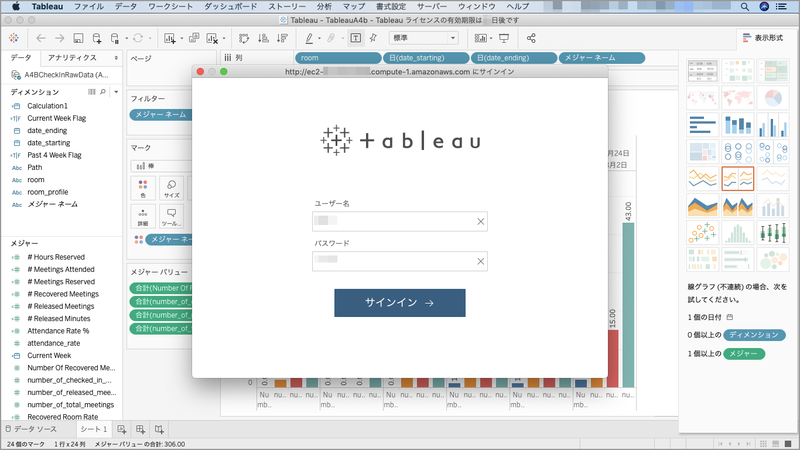Select the pie chart thumbnail in Show Me
Screen dimensions: 800x450
[773, 97]
